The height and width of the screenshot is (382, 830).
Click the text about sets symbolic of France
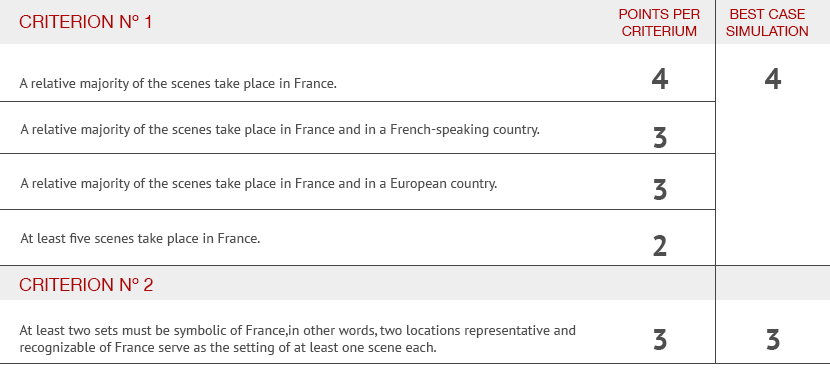coord(297,339)
